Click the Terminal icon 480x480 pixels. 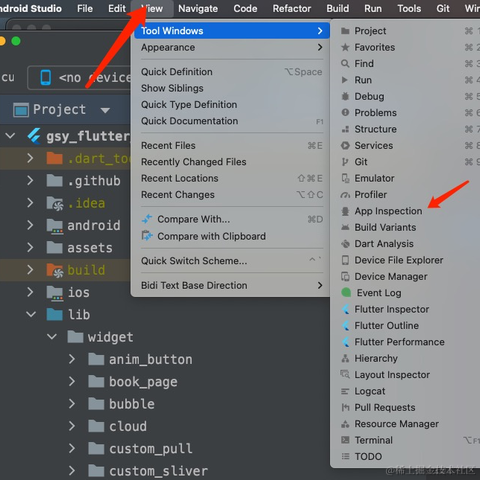click(345, 440)
